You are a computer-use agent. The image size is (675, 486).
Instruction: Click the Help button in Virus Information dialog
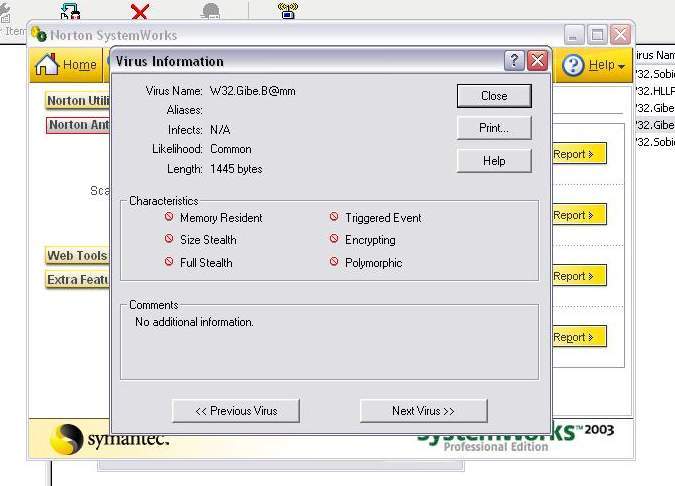tap(494, 161)
